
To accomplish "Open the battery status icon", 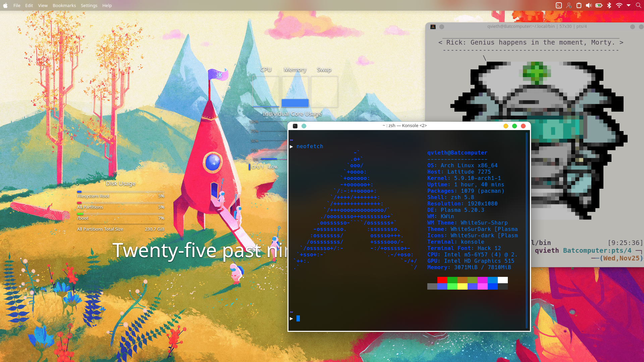I will pos(599,5).
